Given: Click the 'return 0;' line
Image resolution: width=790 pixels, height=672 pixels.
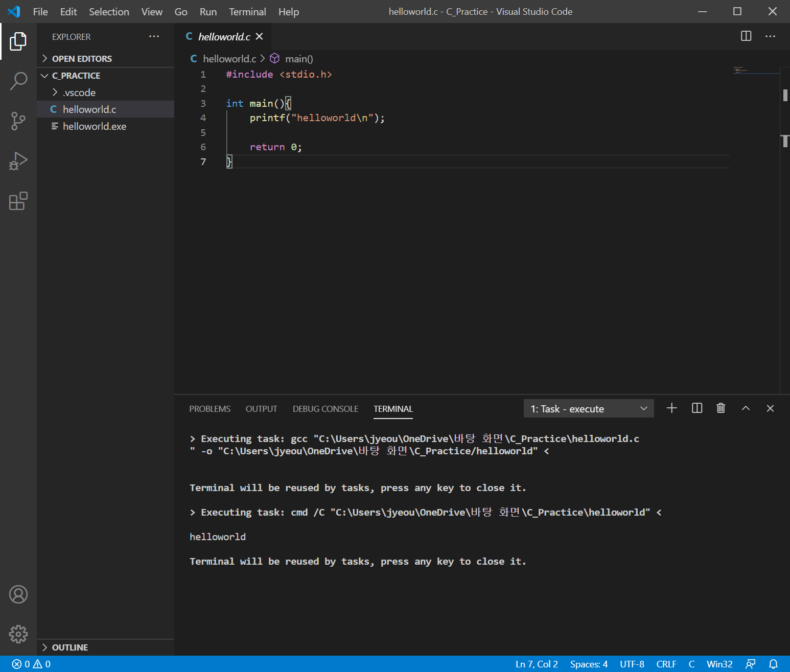Looking at the screenshot, I should tap(276, 147).
